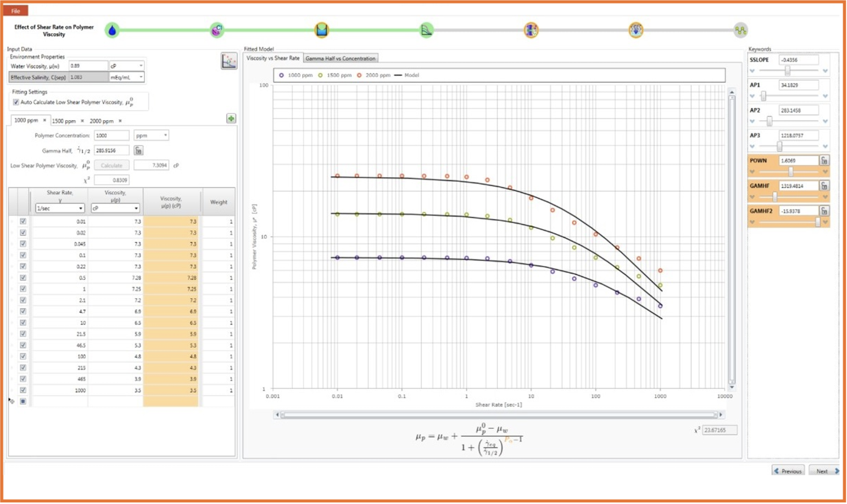Switch to Gamma Half vs Concentration tab
This screenshot has width=847, height=504.
tap(340, 59)
